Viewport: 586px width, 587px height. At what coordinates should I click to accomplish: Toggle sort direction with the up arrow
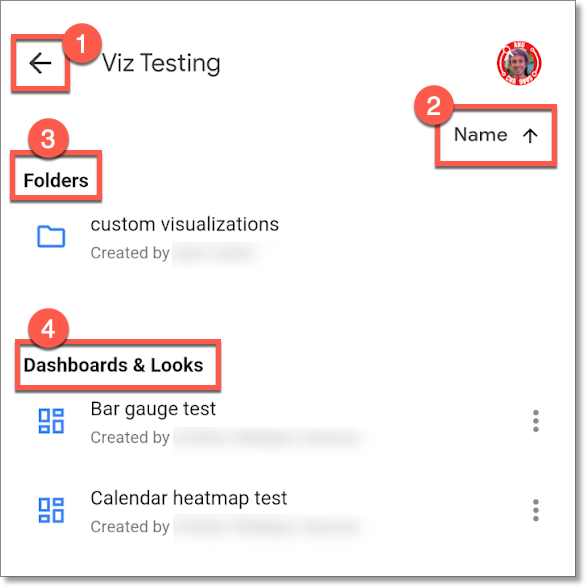point(530,136)
